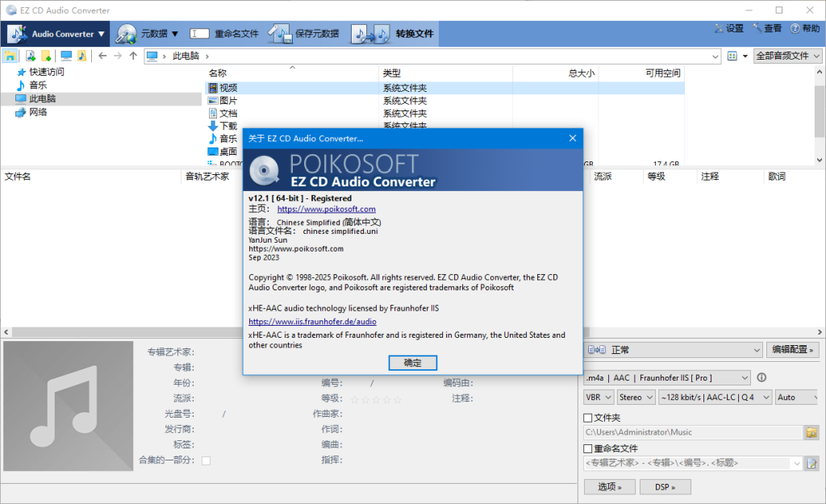Open the ~128 kbit/s quality dropdown

point(715,397)
